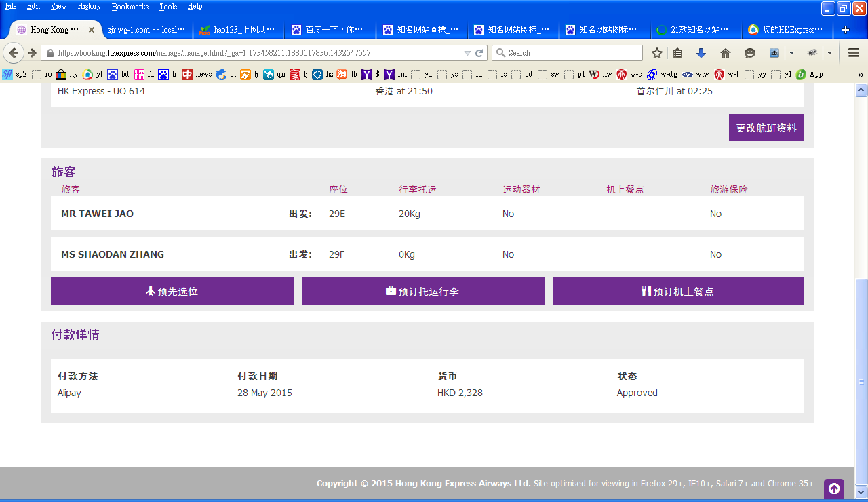The width and height of the screenshot is (868, 502).
Task: Open the qn bookmark
Action: 275,75
